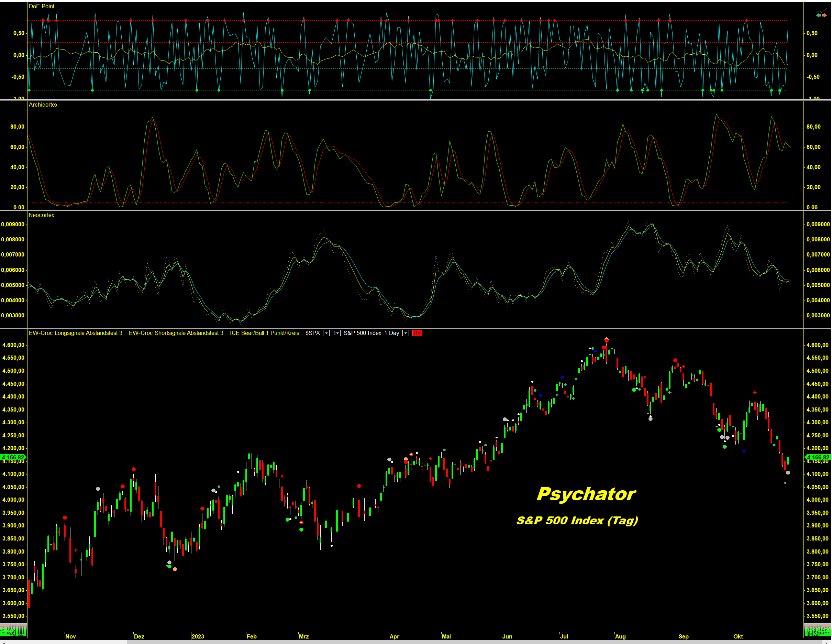Click EW-Croc Longsignale Abstandstest 3 label
The height and width of the screenshot is (644, 832).
75,333
